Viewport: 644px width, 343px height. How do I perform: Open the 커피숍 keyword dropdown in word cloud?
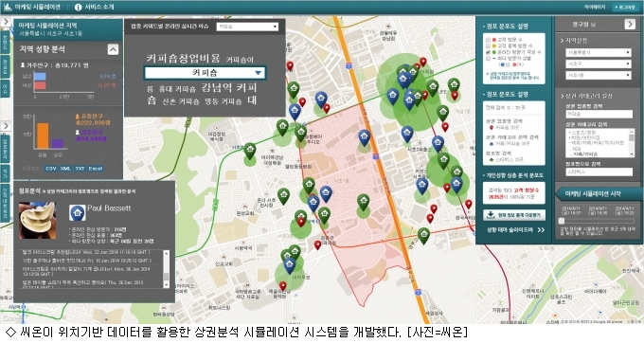point(205,73)
